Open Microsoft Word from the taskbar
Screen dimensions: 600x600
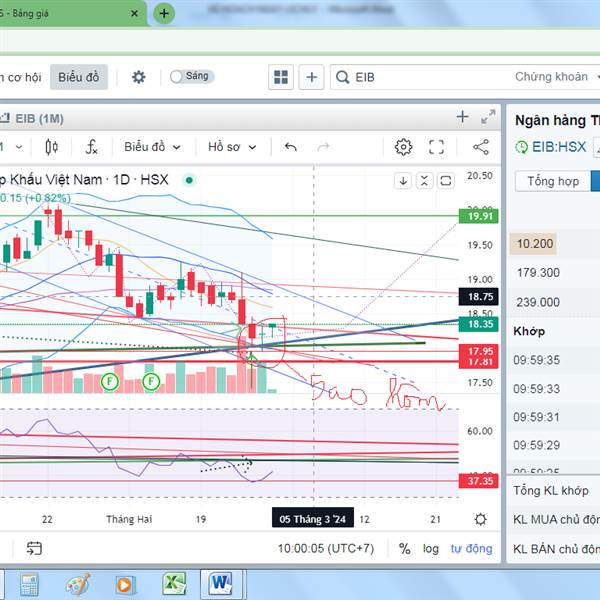tap(220, 583)
